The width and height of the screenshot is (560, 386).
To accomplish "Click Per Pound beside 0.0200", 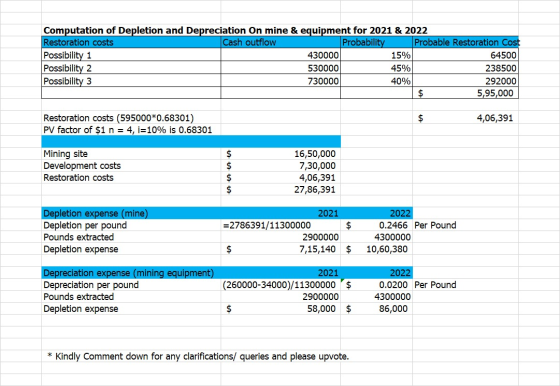I will (435, 285).
